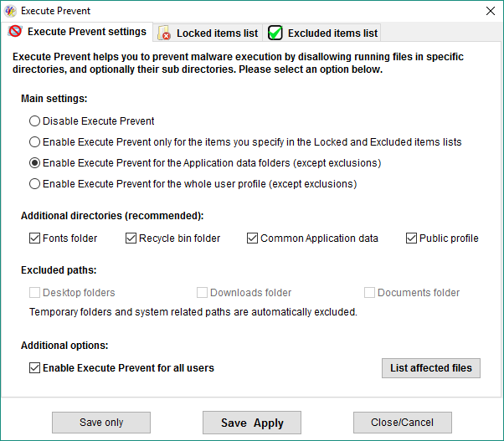Click the List affected files button
The height and width of the screenshot is (441, 504).
pos(431,368)
